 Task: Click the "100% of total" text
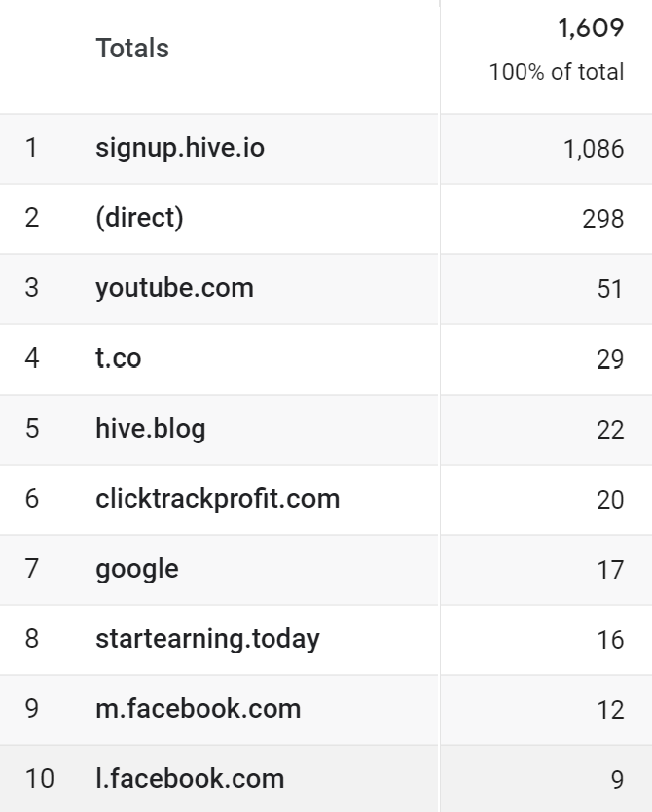557,72
